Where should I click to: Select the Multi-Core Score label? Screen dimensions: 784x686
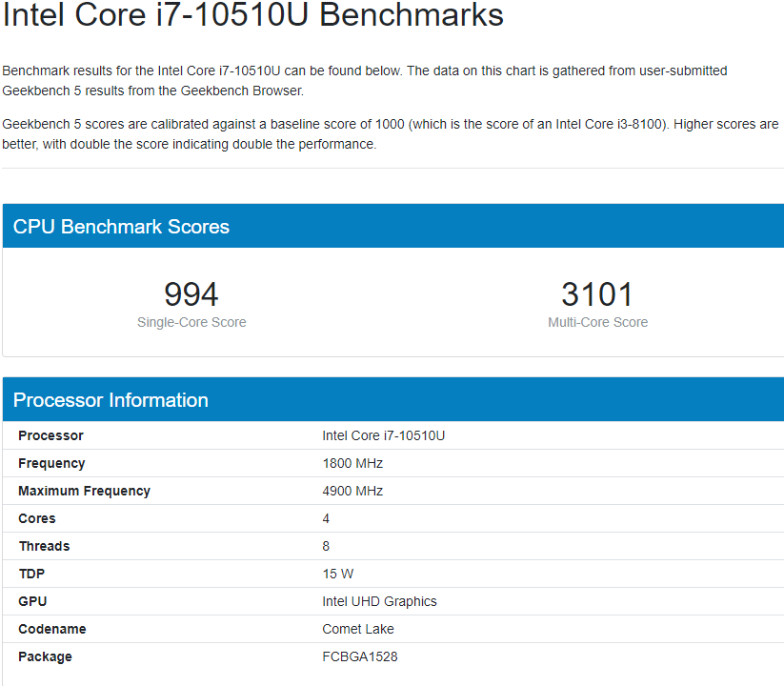(597, 322)
